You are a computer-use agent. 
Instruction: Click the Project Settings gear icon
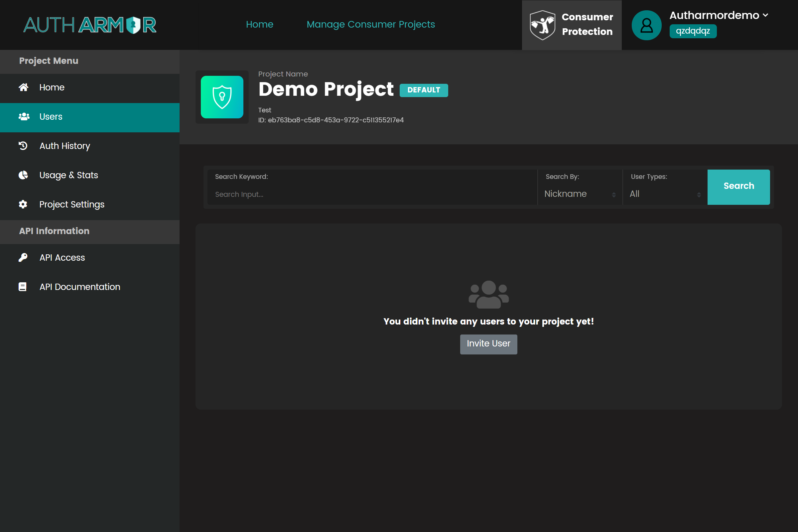coord(23,204)
